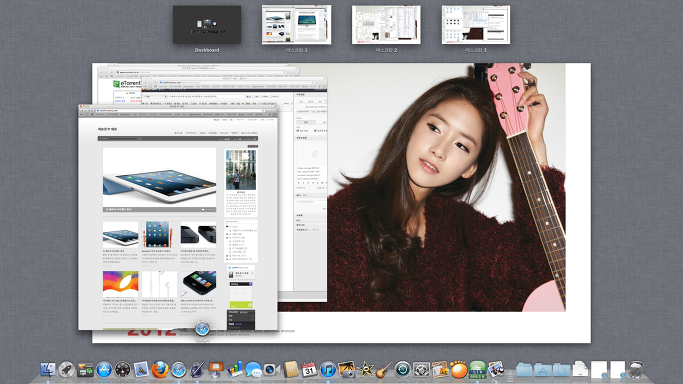Select the rightmost desktop space thumbnail
Viewport: 683px width, 384px height.
pos(476,24)
